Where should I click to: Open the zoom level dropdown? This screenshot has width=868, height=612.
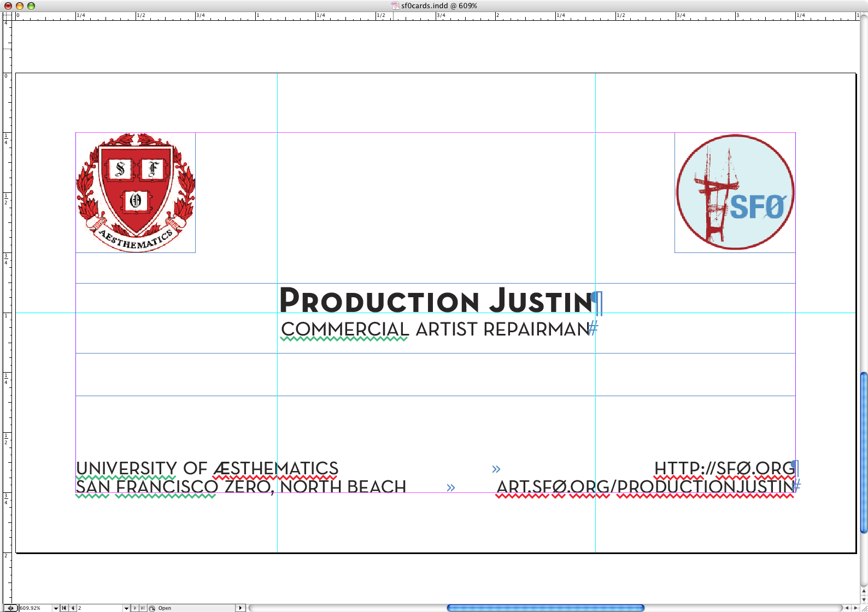(56, 608)
